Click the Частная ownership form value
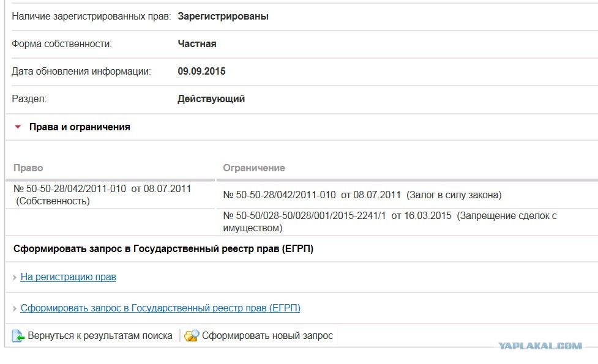The image size is (598, 364). 197,44
